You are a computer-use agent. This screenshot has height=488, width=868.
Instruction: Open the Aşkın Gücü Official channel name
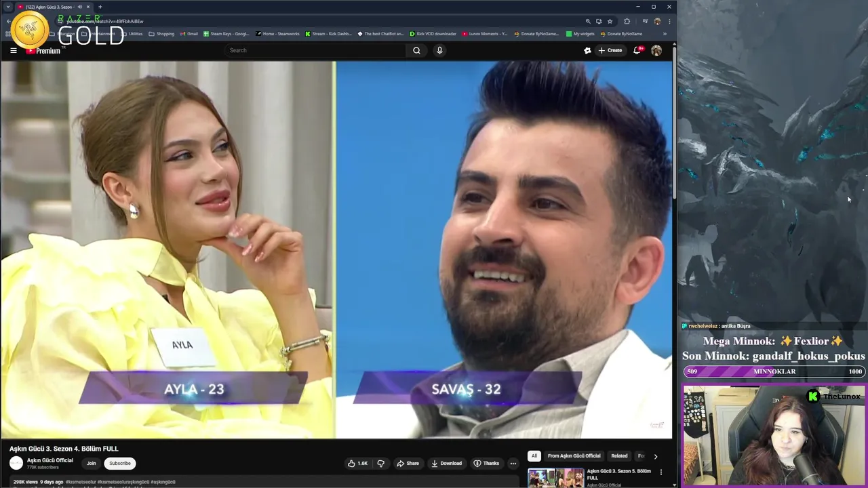50,460
